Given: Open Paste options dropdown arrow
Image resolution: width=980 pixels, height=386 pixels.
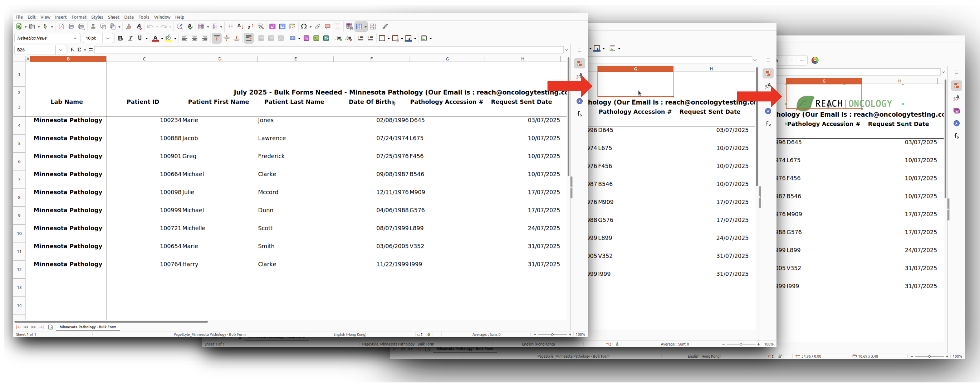Looking at the screenshot, I should (x=119, y=27).
